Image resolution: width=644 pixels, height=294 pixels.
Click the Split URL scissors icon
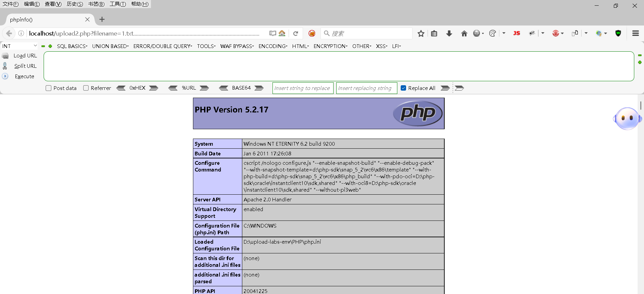(5, 66)
